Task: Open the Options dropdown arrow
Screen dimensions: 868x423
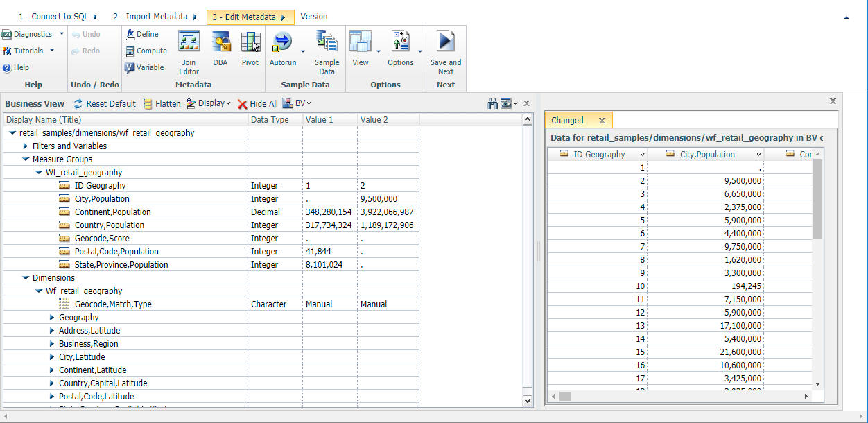Action: click(x=420, y=51)
